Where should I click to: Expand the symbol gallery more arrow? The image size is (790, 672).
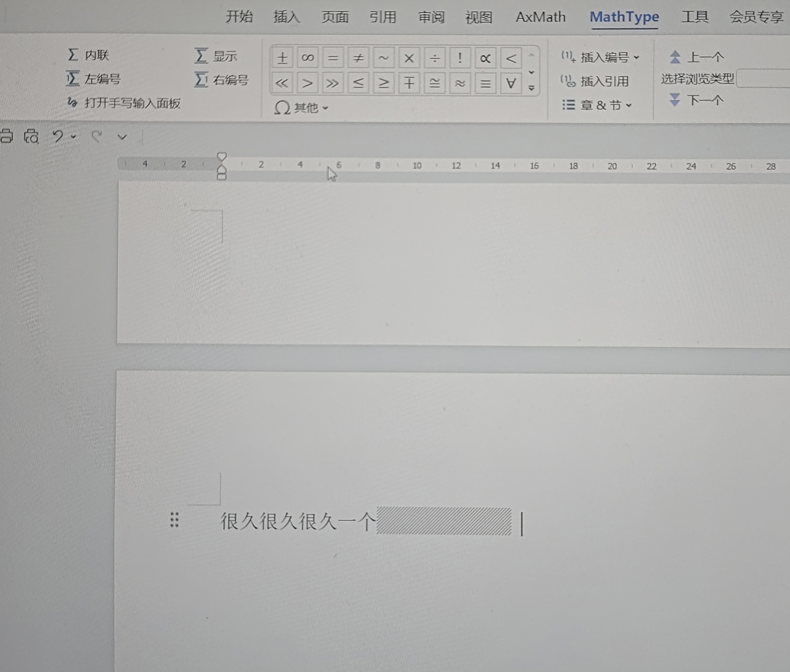coord(531,88)
